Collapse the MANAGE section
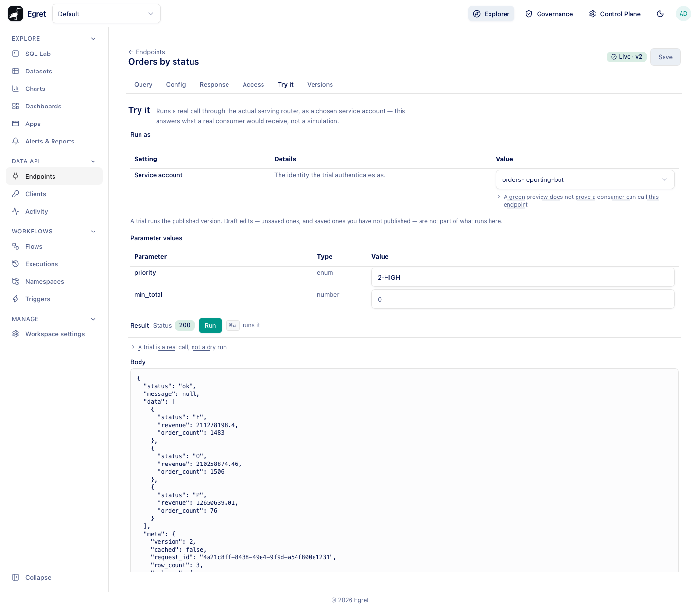 click(x=93, y=319)
